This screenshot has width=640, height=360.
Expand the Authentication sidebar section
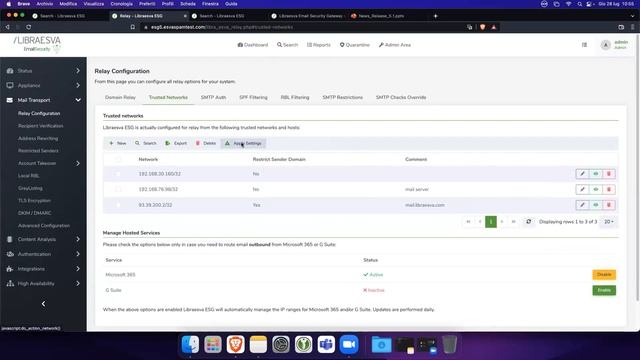click(x=43, y=254)
